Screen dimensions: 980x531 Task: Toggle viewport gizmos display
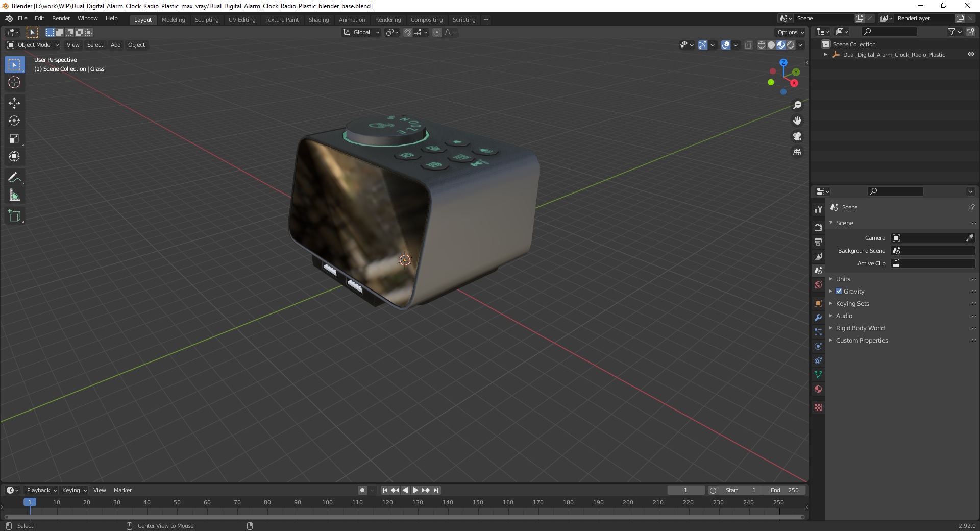[x=703, y=45]
